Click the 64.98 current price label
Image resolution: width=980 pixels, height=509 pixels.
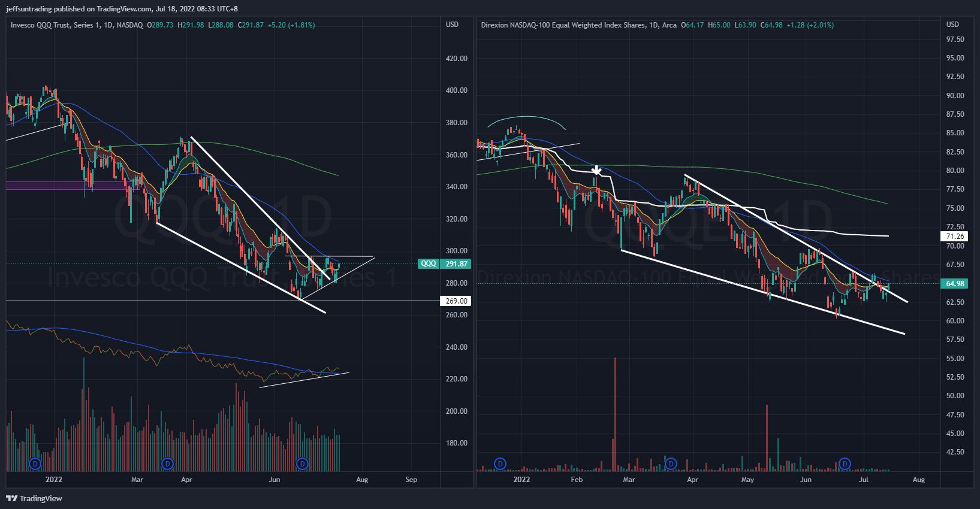(955, 283)
